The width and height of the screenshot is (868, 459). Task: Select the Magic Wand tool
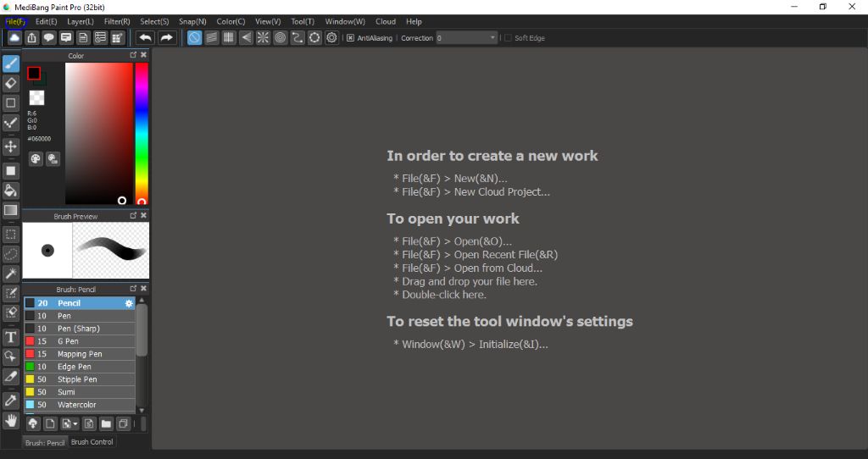(10, 274)
